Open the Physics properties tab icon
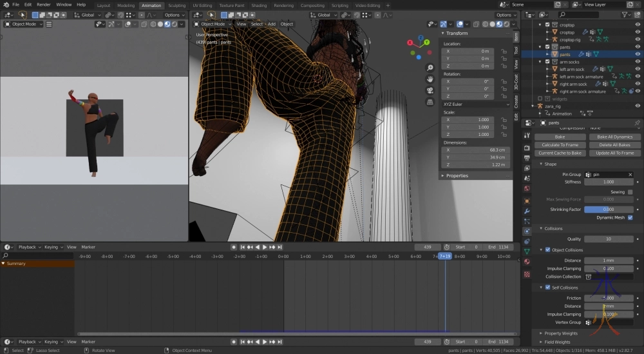Viewport: 644px width, 354px height. click(527, 231)
